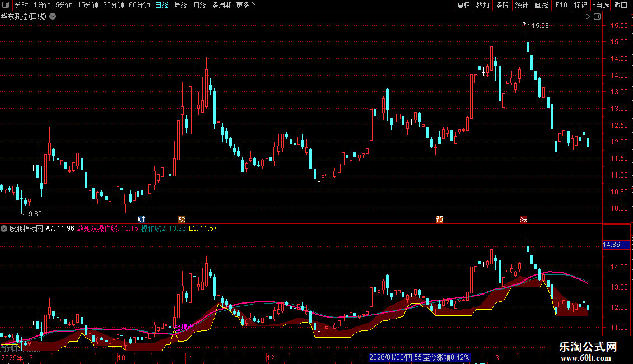
Task: Click the 14.86 price tag on axis
Action: (616, 245)
